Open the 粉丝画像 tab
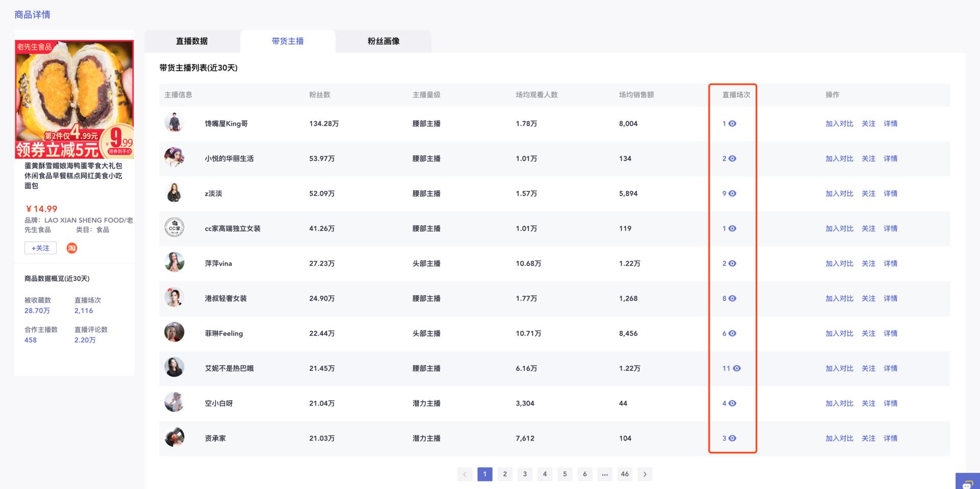 (x=383, y=41)
